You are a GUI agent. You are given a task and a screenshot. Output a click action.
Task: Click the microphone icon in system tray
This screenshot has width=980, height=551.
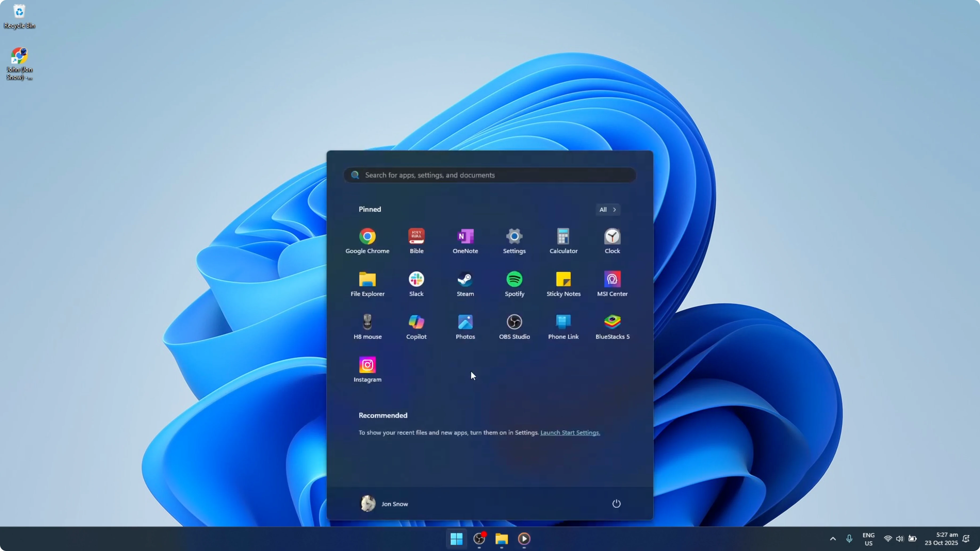click(x=849, y=538)
